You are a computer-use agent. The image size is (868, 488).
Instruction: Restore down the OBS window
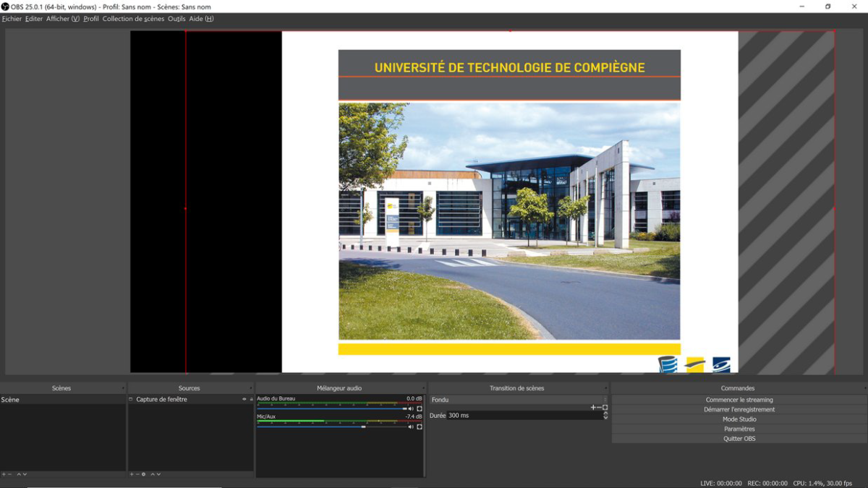[x=828, y=7]
